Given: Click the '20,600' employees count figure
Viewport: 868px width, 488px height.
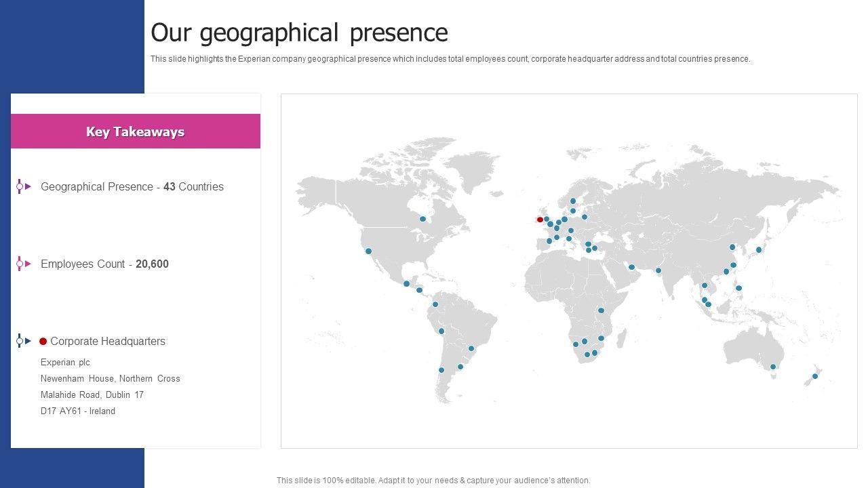Looking at the screenshot, I should point(152,264).
